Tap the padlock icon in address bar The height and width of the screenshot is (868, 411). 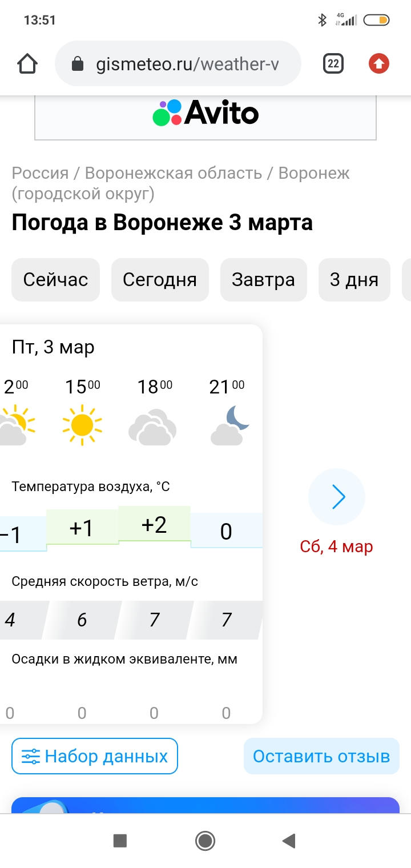point(78,64)
